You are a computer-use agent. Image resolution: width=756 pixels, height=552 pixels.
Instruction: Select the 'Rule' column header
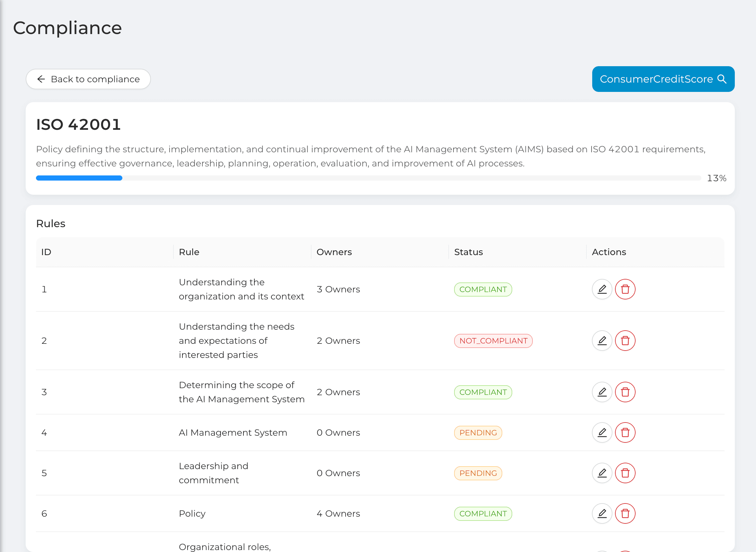[189, 252]
